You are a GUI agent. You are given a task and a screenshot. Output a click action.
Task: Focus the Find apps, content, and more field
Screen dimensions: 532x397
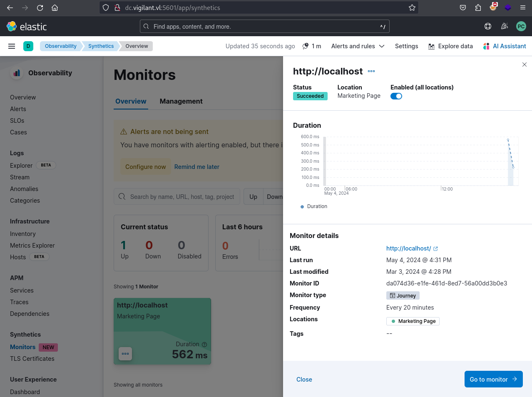pyautogui.click(x=265, y=26)
